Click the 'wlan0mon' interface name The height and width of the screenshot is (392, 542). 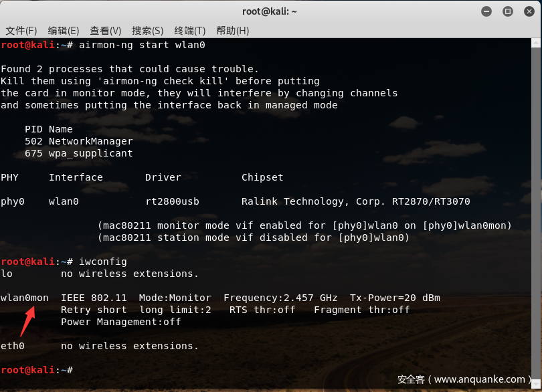pos(25,298)
